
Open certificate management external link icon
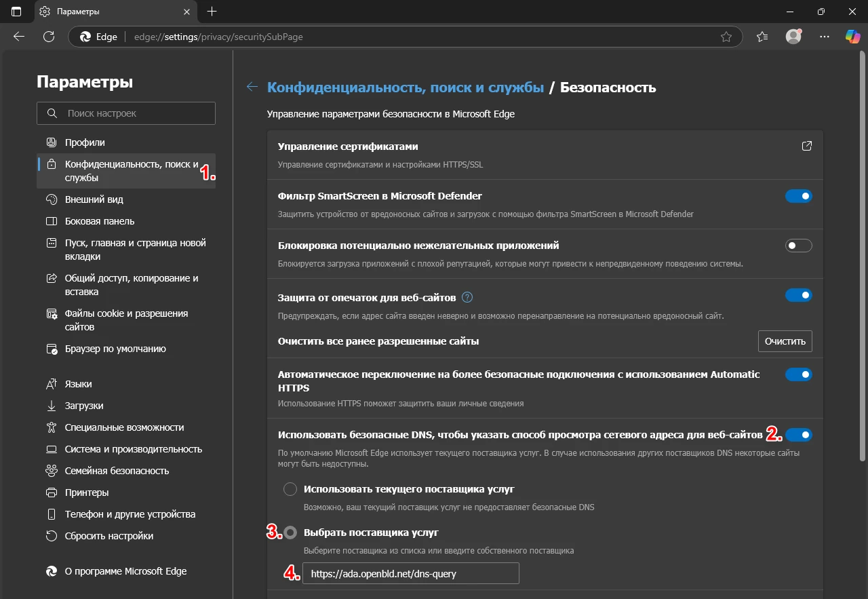(806, 146)
